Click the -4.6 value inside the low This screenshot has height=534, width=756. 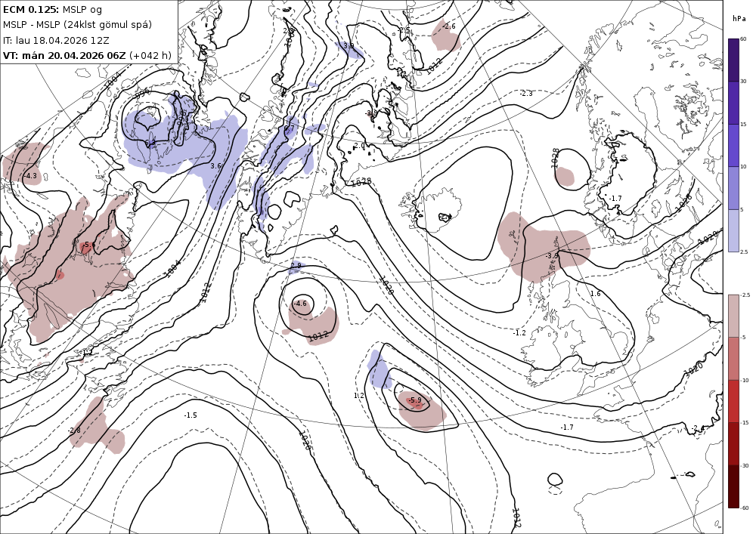click(300, 304)
